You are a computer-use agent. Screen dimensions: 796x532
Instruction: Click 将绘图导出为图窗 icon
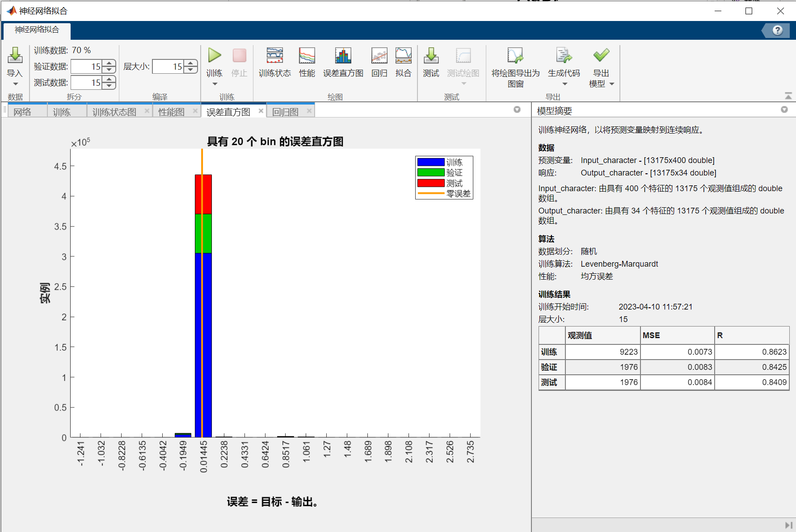click(x=515, y=55)
